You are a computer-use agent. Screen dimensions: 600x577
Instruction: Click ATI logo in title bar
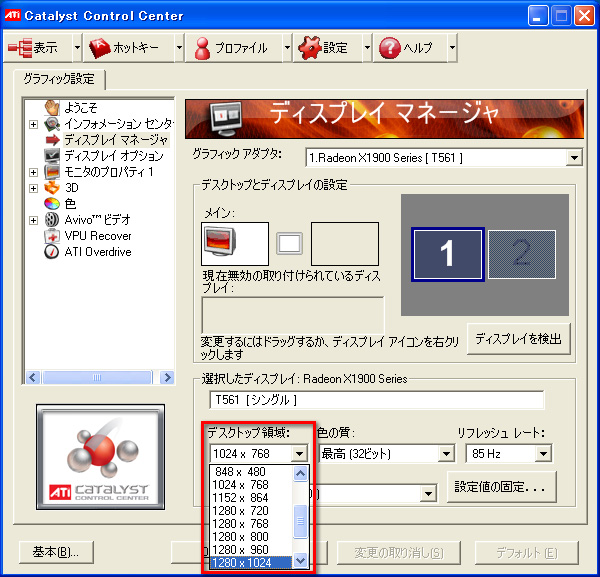click(12, 15)
